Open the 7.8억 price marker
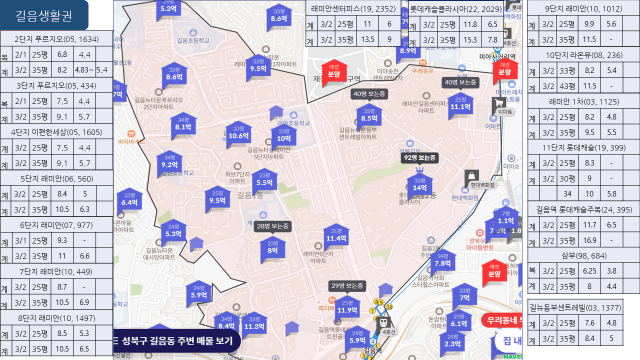Viewport: 640px width, 360px height. (x=442, y=261)
